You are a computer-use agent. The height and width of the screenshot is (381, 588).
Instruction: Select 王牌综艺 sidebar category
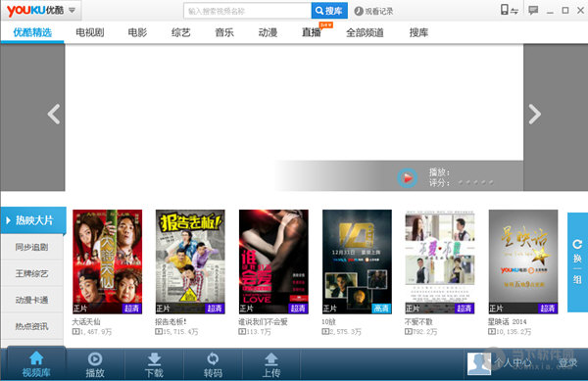[32, 273]
